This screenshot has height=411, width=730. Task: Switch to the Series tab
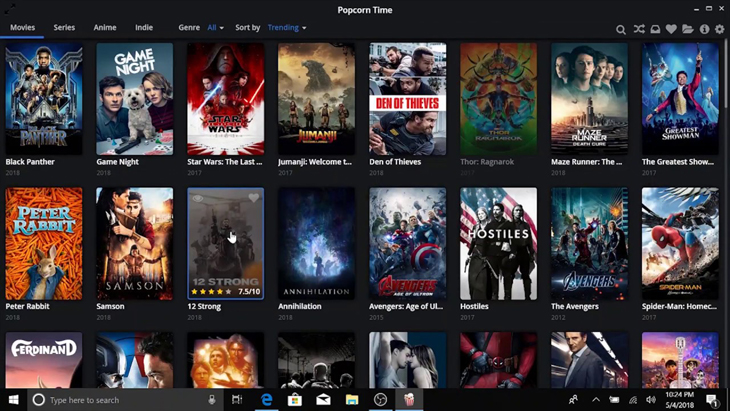tap(64, 27)
